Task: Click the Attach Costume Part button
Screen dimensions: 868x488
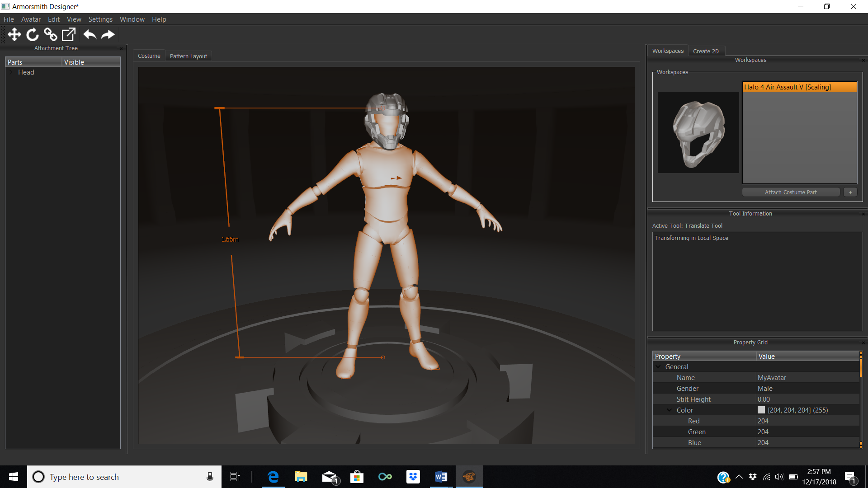Action: [790, 192]
